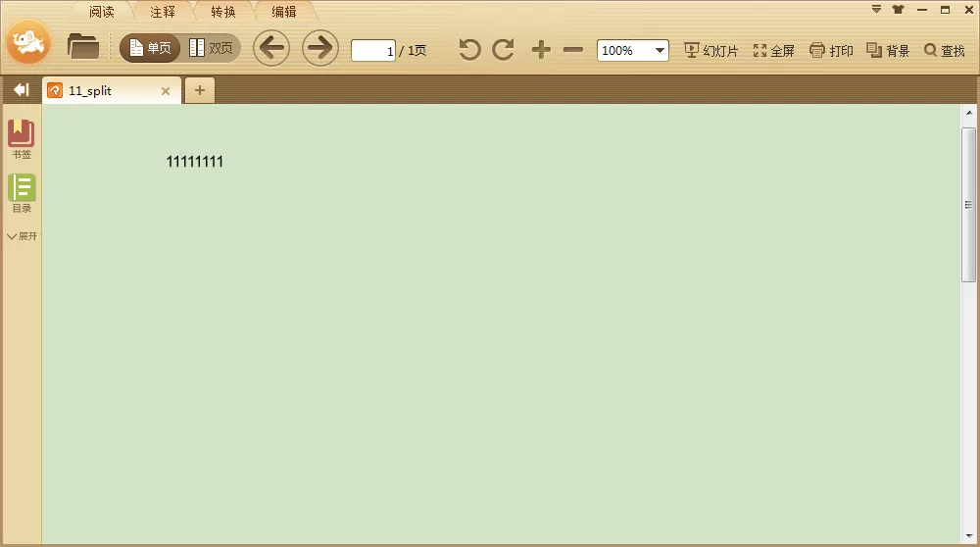Change background color (背景)
The height and width of the screenshot is (547, 980).
click(888, 51)
